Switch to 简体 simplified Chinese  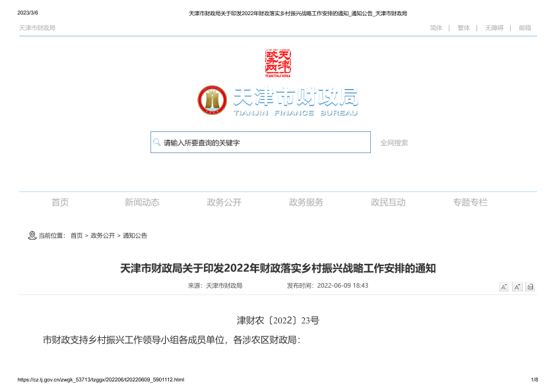[436, 28]
